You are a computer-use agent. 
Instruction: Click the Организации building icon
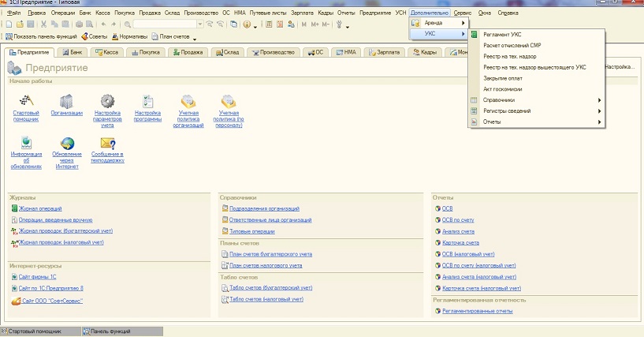pos(66,101)
